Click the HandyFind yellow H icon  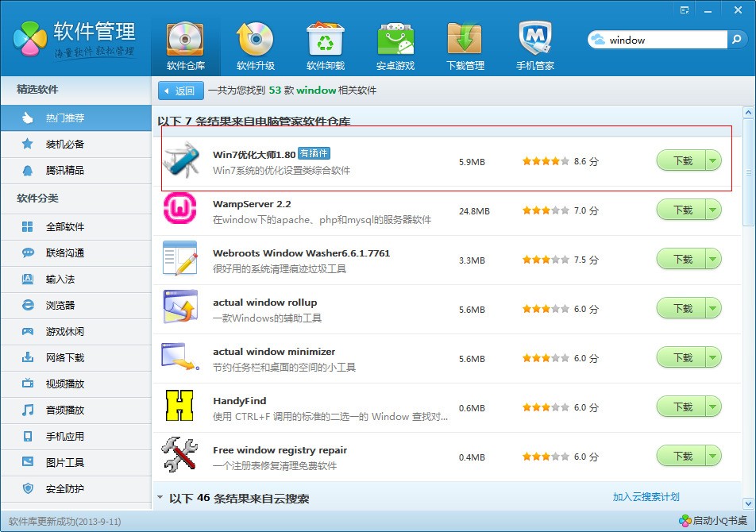[x=179, y=405]
